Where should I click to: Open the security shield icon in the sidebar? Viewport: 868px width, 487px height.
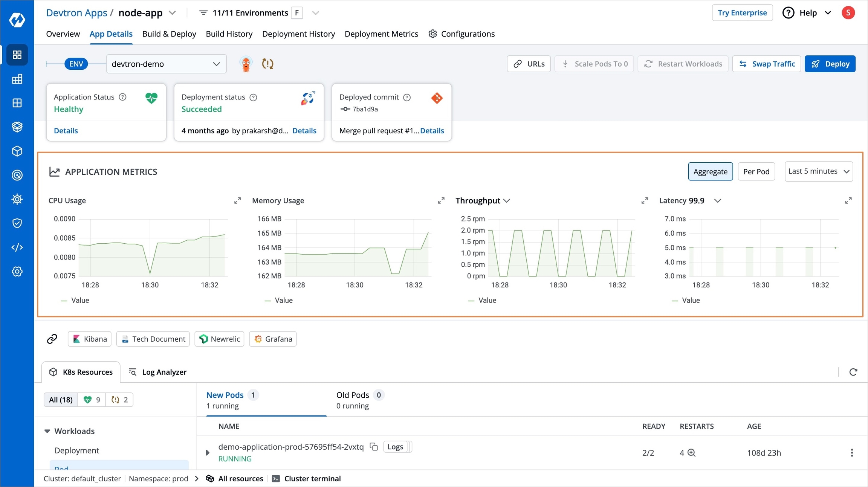[x=17, y=223]
